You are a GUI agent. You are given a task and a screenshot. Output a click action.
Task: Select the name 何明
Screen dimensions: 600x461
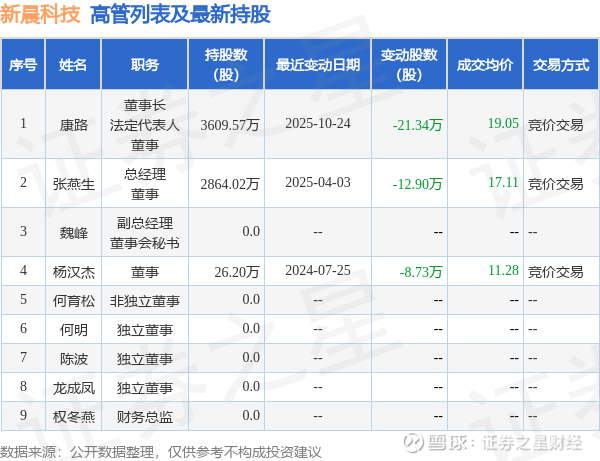click(73, 330)
